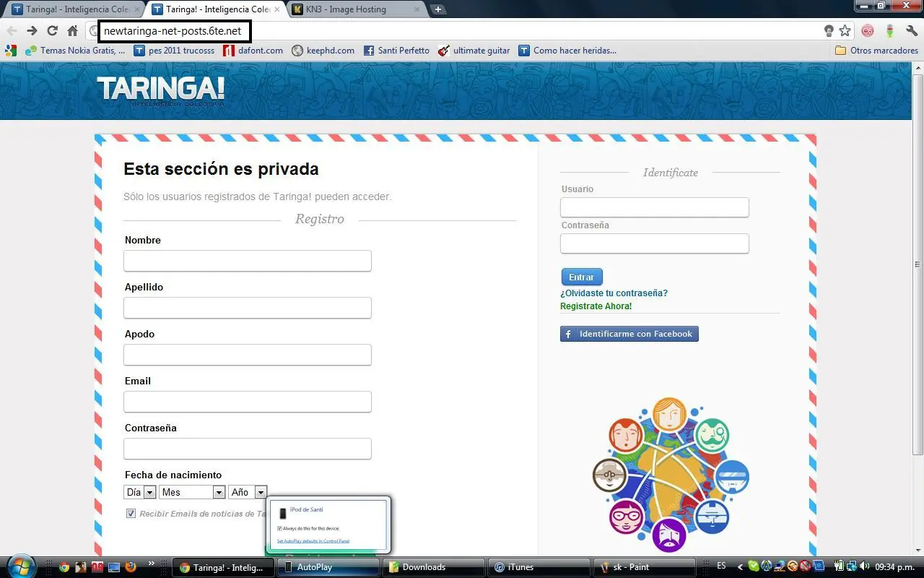924x578 pixels.
Task: Switch to the Downloads taskbar window
Action: pos(433,567)
